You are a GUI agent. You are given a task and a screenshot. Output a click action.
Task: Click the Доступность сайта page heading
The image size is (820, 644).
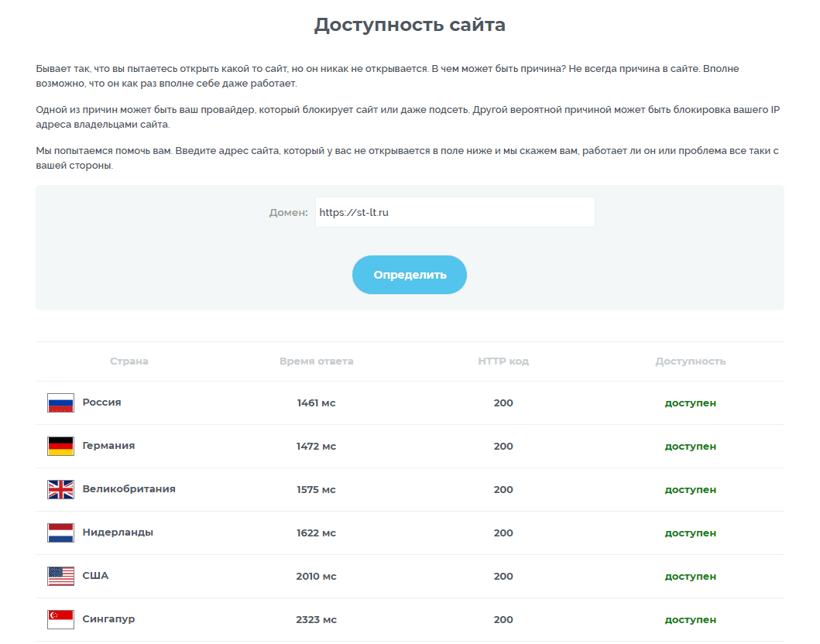point(410,25)
